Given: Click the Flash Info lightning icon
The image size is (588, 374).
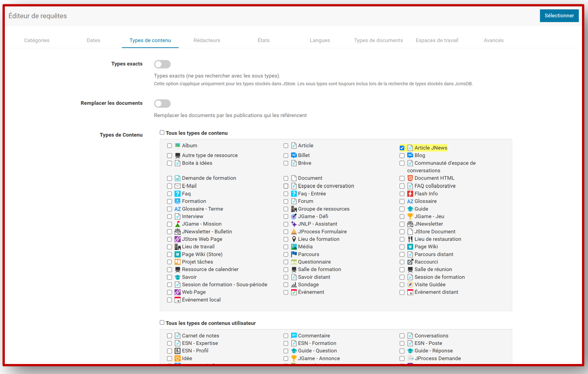Looking at the screenshot, I should click(x=410, y=194).
